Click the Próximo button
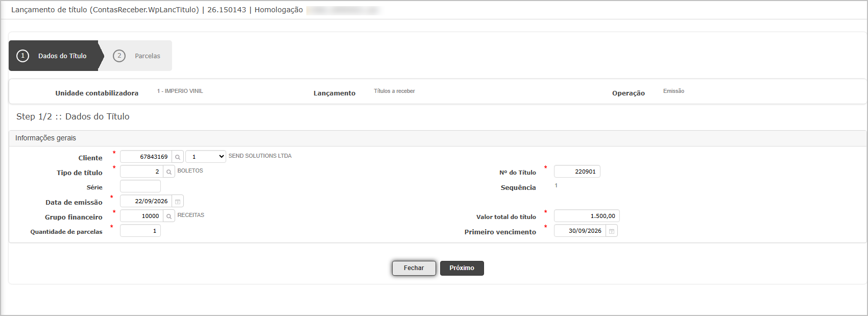This screenshot has height=316, width=868. point(462,268)
